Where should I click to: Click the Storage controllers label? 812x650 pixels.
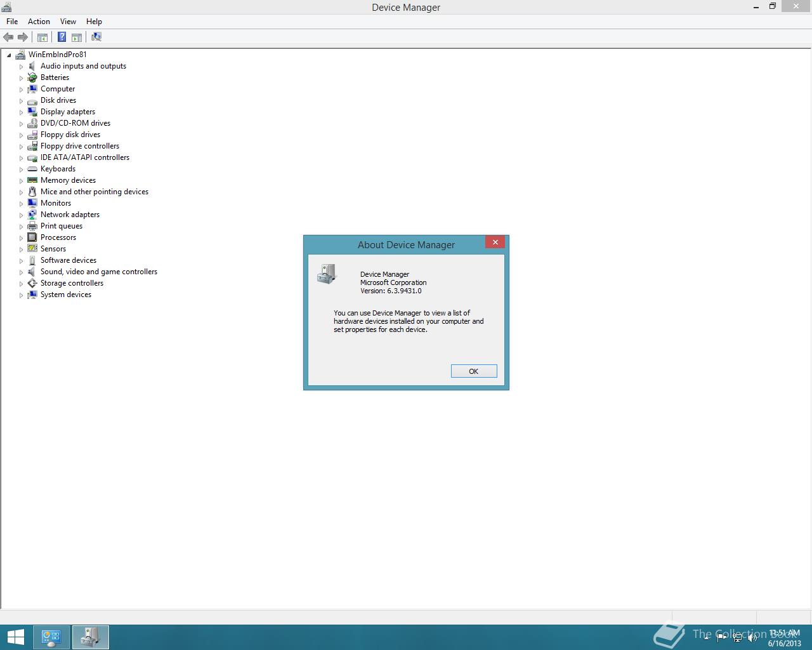pyautogui.click(x=72, y=283)
